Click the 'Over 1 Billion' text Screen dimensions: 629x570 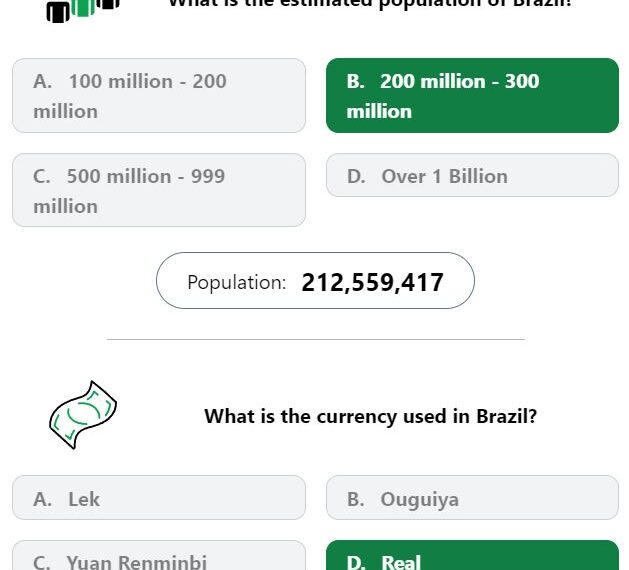[x=444, y=176]
